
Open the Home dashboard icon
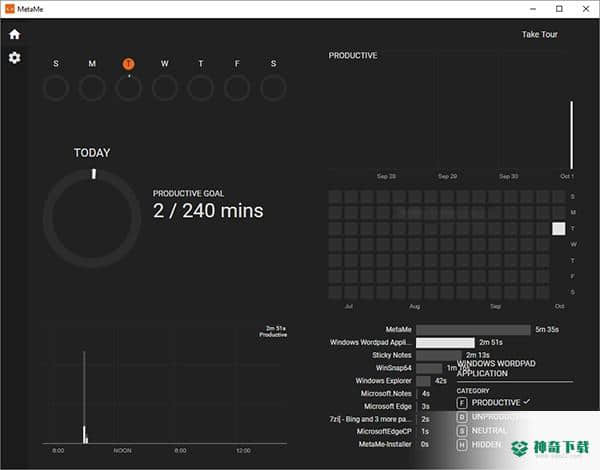click(x=15, y=34)
